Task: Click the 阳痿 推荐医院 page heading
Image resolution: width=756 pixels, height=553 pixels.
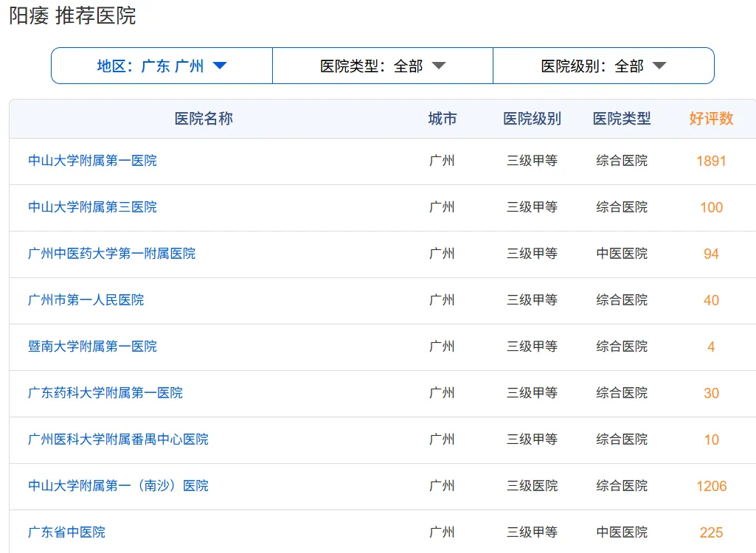Action: [72, 16]
